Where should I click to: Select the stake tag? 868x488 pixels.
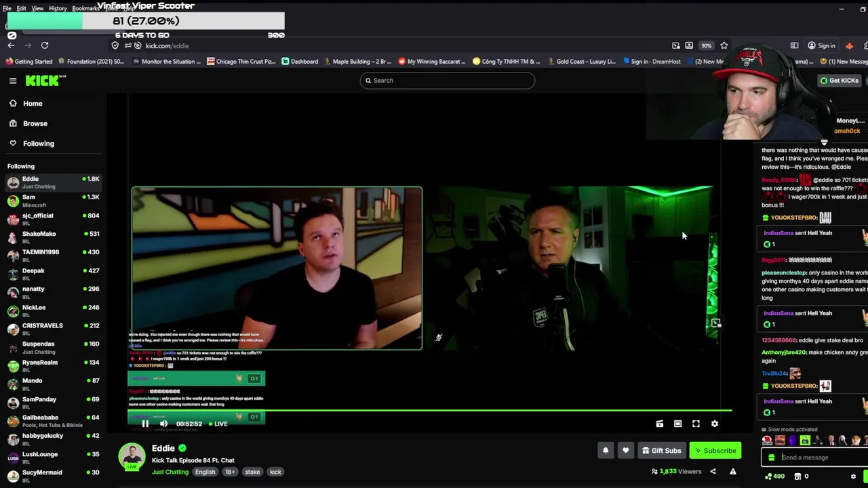pyautogui.click(x=252, y=472)
